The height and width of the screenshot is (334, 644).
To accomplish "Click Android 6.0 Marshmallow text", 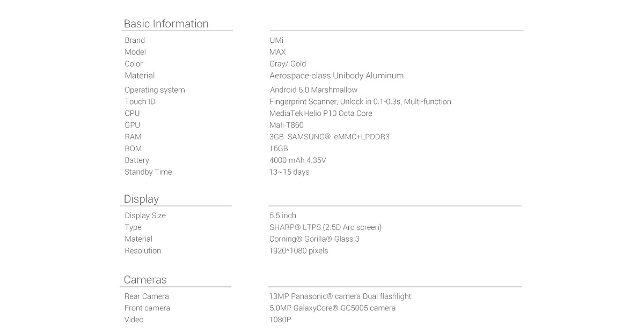I will [x=313, y=90].
